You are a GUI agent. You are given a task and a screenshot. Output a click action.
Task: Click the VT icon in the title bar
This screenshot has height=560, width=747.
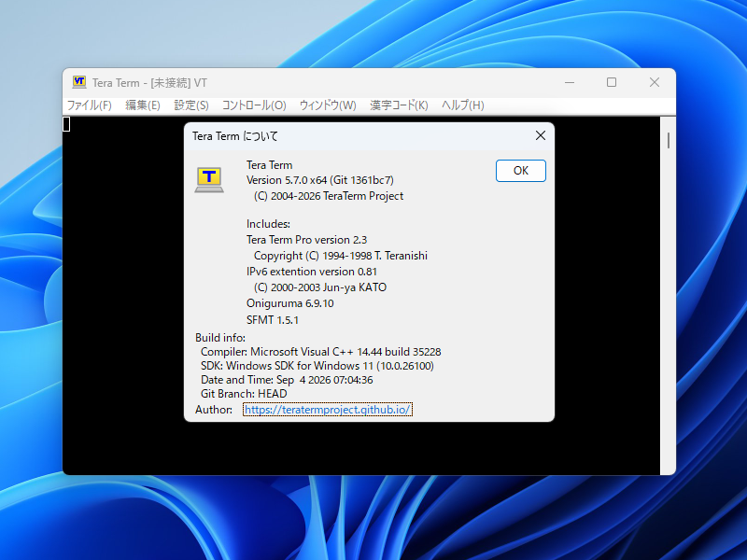pyautogui.click(x=79, y=82)
